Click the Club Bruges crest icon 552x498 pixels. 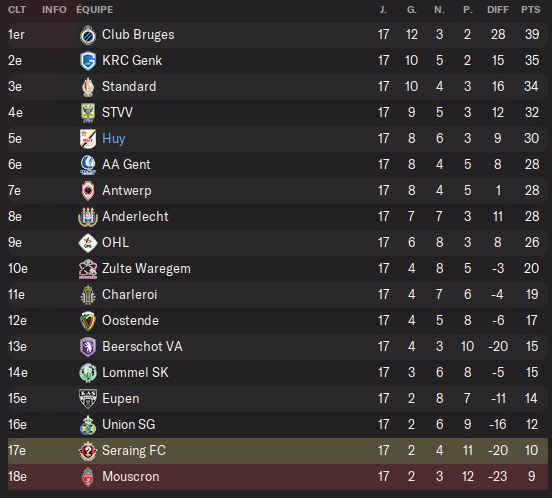tap(88, 35)
